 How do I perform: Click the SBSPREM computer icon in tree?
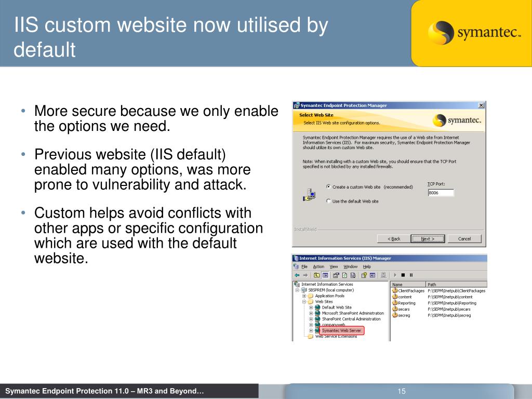(304, 290)
